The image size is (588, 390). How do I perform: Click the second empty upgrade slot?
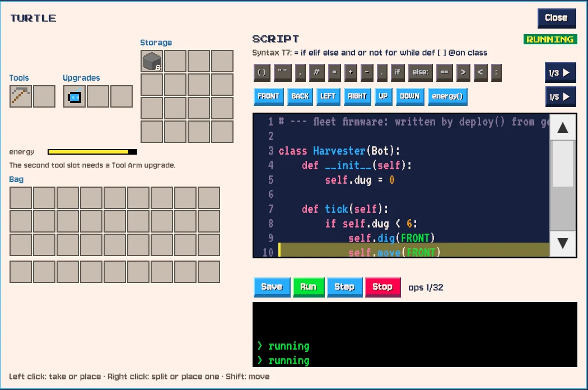98,96
